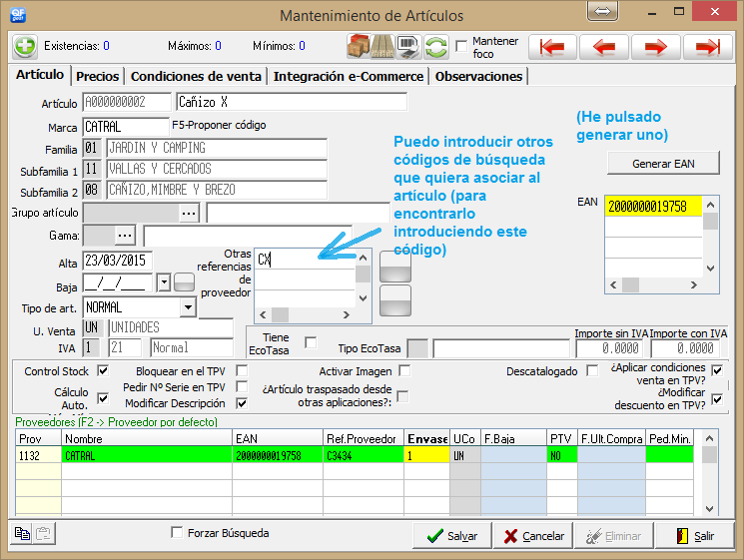
Task: Toggle Aplicar condiciones venta en TPV checkbox
Action: 717,370
